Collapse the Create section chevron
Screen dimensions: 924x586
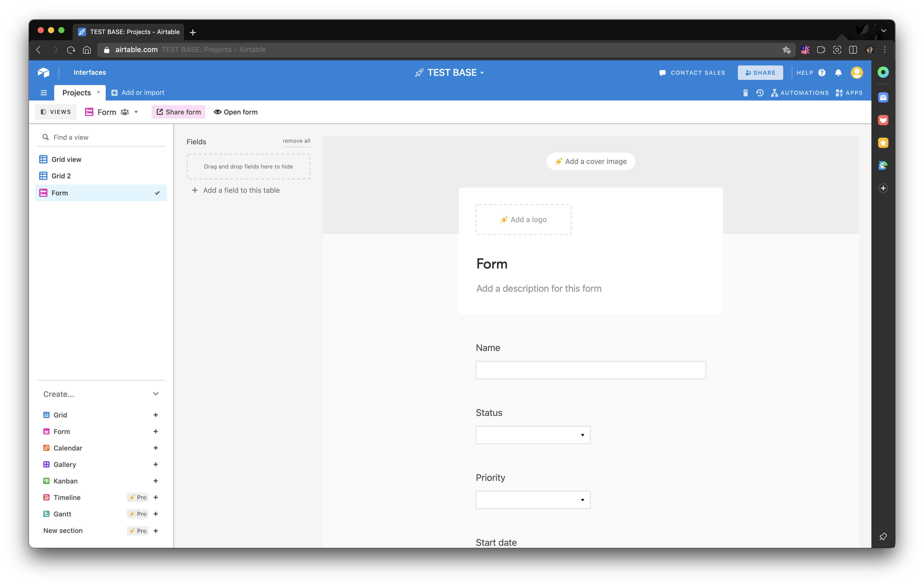point(155,394)
